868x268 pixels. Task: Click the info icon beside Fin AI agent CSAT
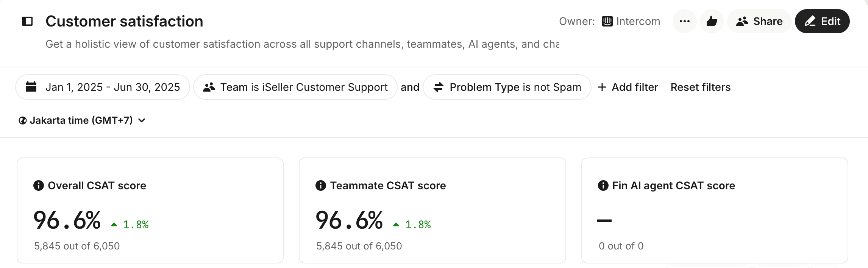coord(603,185)
